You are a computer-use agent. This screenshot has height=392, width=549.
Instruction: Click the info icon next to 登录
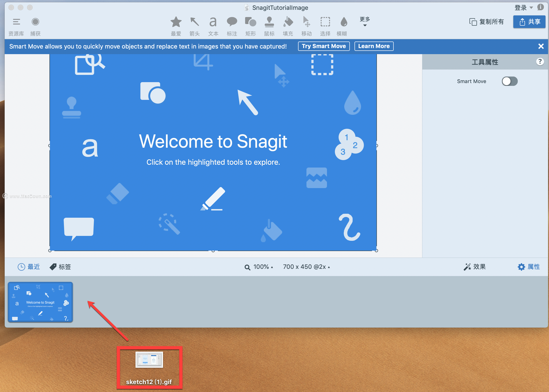pos(541,7)
